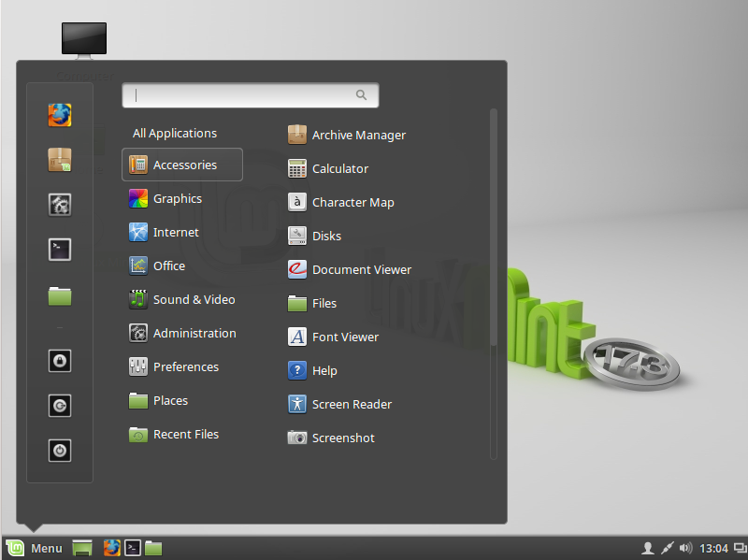Viewport: 748px width, 560px height.
Task: Click the Quit power icon in sidebar
Action: coord(60,451)
